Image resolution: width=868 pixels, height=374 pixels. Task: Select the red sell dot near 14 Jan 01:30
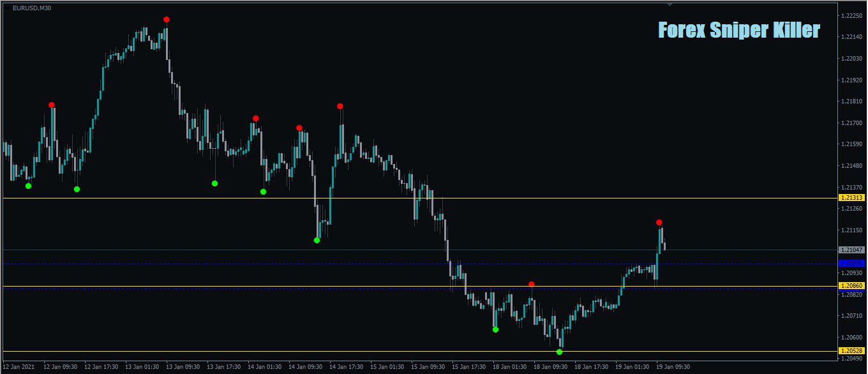point(255,117)
